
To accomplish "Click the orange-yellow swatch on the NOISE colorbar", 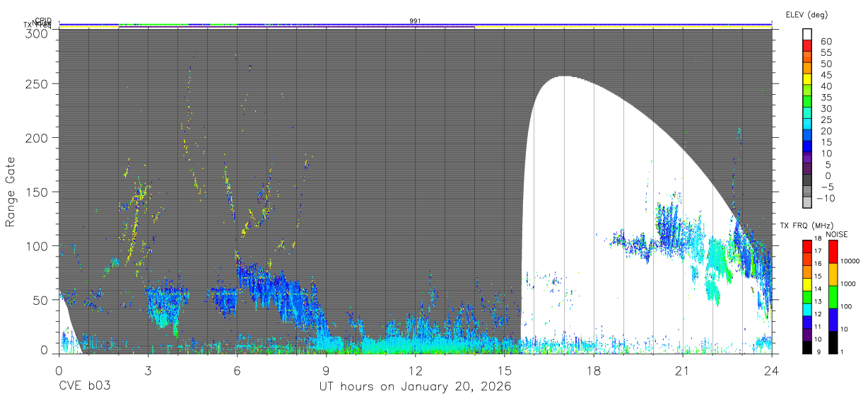I will 833,274.
